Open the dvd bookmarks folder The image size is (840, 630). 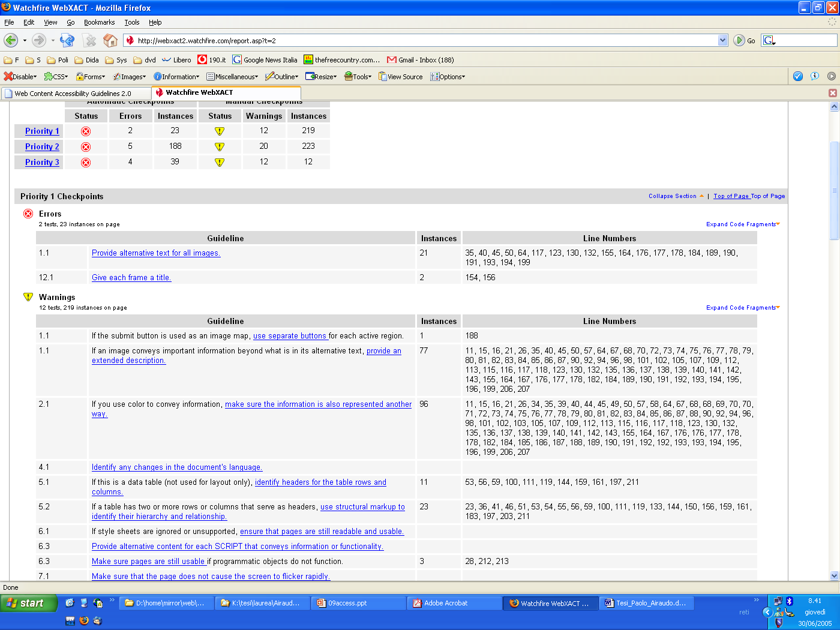[145, 60]
